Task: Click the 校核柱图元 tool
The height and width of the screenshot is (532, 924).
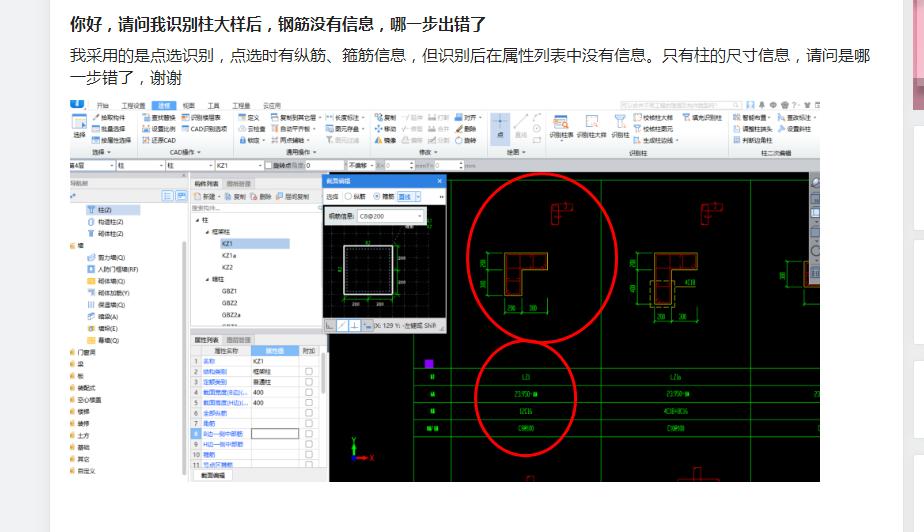Action: tap(653, 129)
